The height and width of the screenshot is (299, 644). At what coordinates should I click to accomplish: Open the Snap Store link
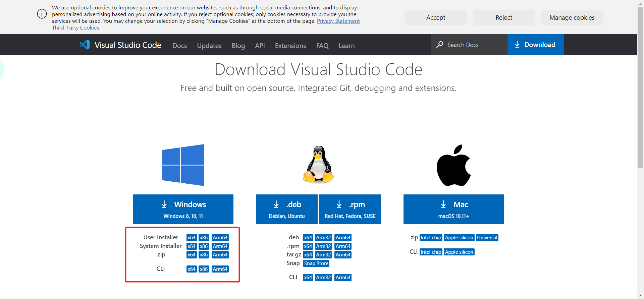[316, 263]
